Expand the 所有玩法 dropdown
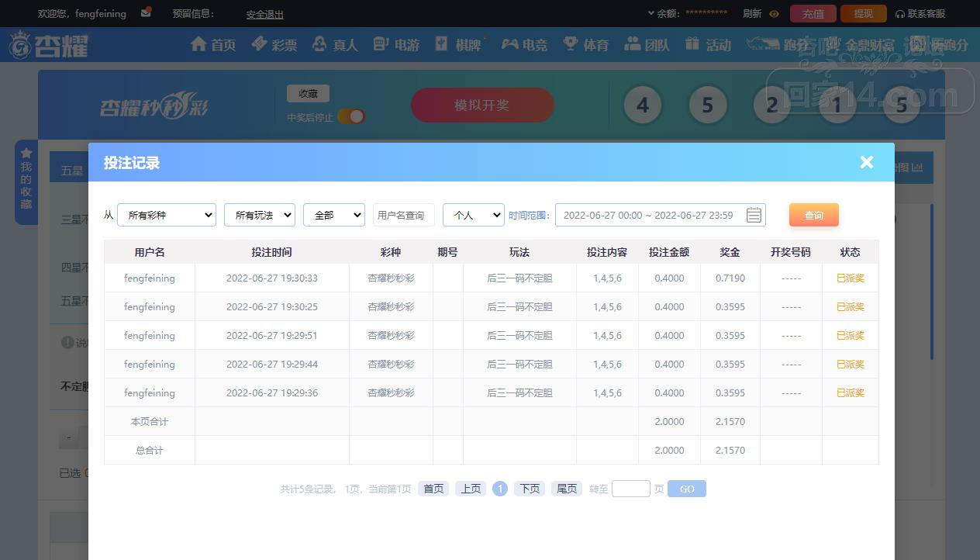The width and height of the screenshot is (980, 560). click(x=260, y=215)
